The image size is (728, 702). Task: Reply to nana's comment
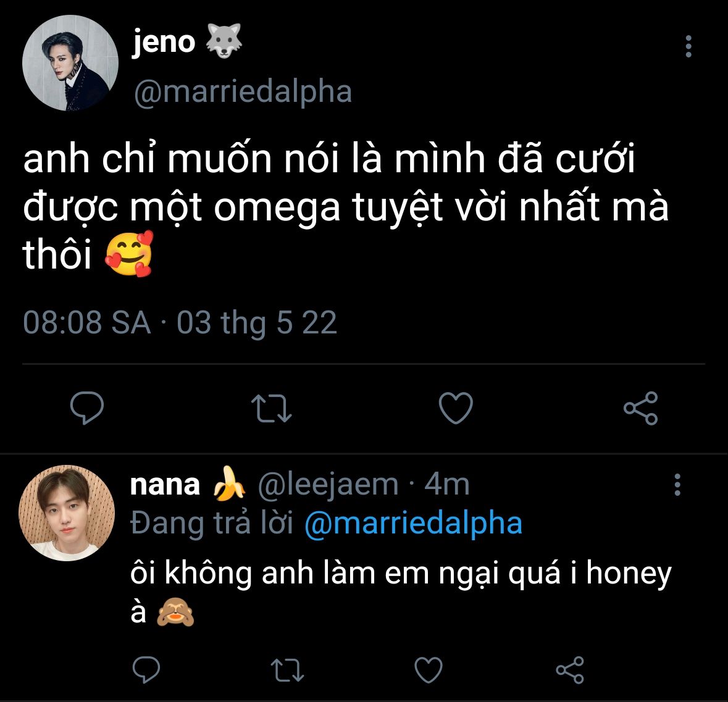(x=146, y=670)
